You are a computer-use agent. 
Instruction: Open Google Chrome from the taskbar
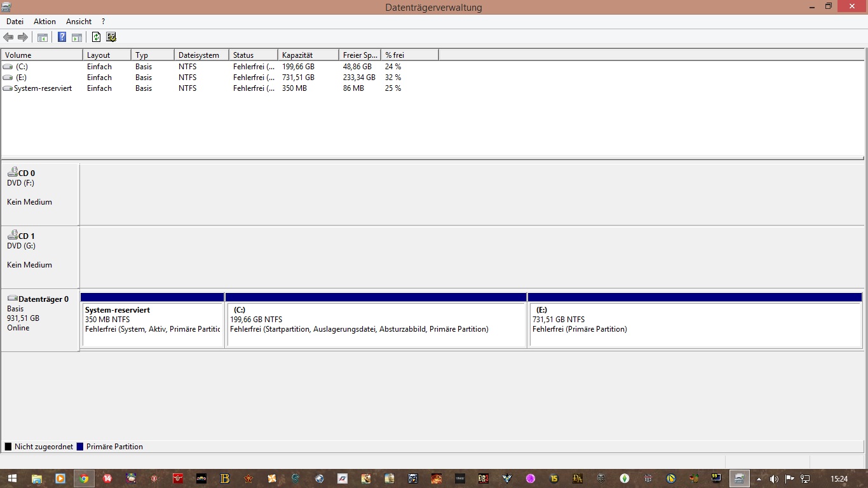[83, 478]
